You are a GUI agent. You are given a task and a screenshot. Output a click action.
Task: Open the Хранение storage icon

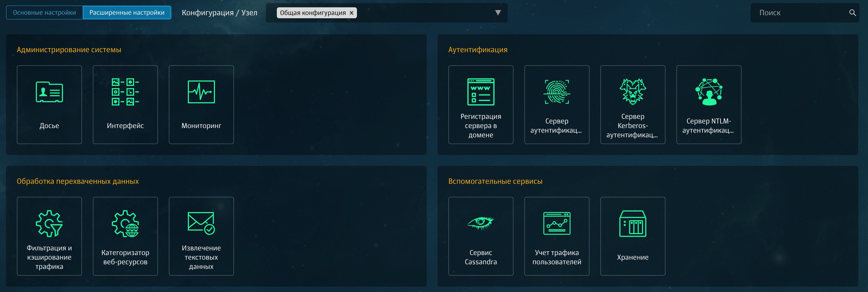coord(633,223)
